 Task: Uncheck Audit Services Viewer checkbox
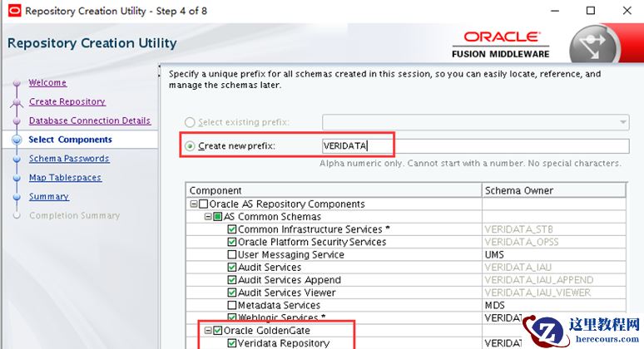tap(232, 292)
